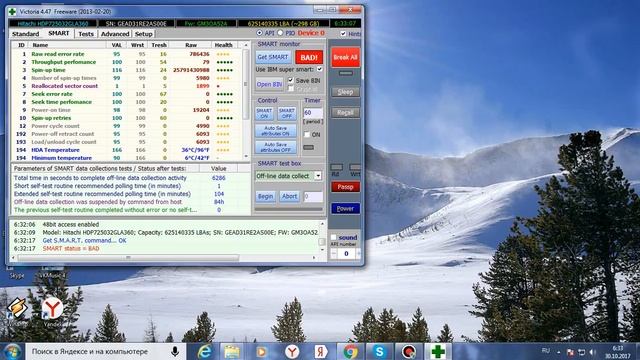The height and width of the screenshot is (360, 640).
Task: Expand the Off-line data collect dropdown
Action: coord(318,176)
